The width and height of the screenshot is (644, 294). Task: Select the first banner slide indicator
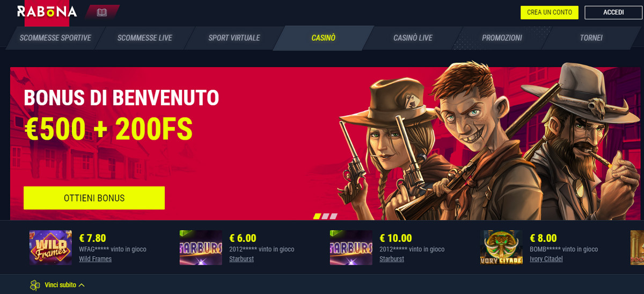point(317,216)
